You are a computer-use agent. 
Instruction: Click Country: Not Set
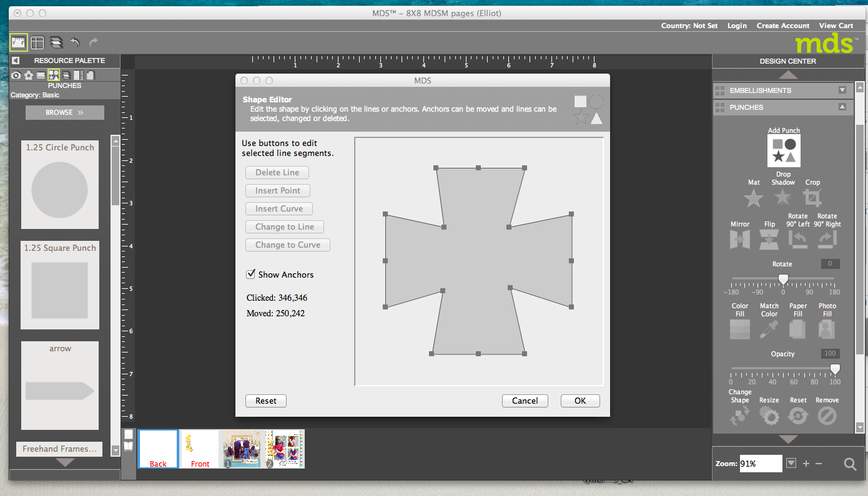pos(689,26)
